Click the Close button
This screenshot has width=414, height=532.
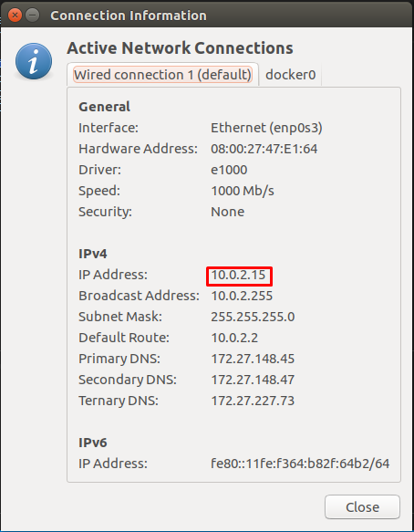362,506
